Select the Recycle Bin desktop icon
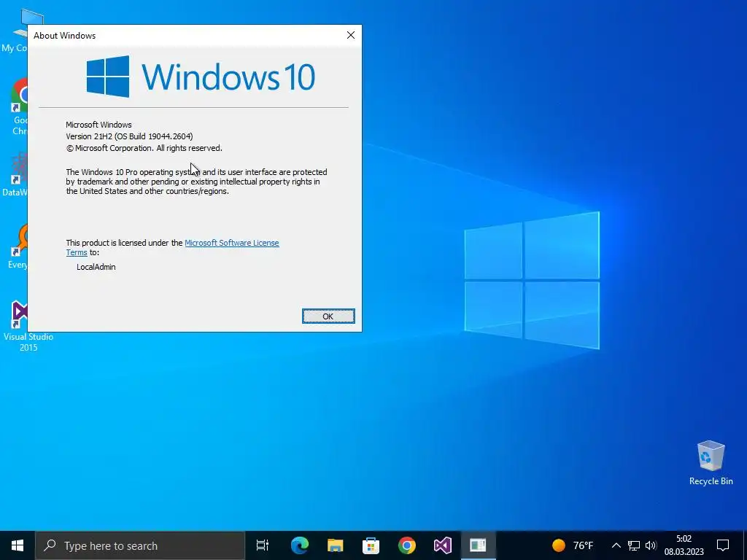747x560 pixels. pyautogui.click(x=711, y=463)
